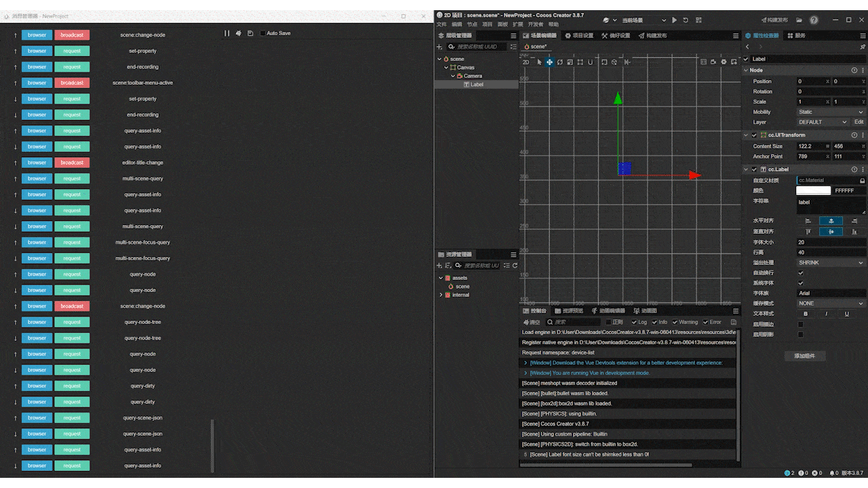Viewport: 868px width, 488px height.
Task: Open the project folder icon in title bar
Action: coord(800,20)
